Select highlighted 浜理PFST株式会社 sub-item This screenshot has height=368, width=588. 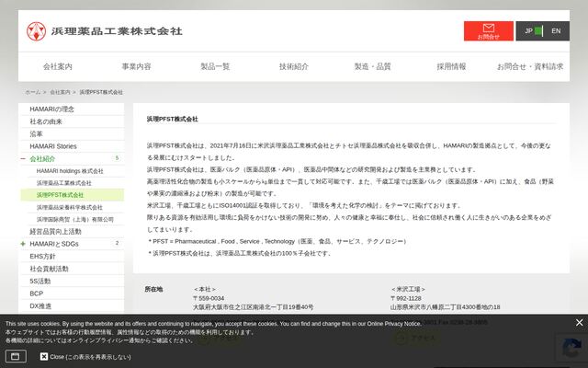(72, 195)
